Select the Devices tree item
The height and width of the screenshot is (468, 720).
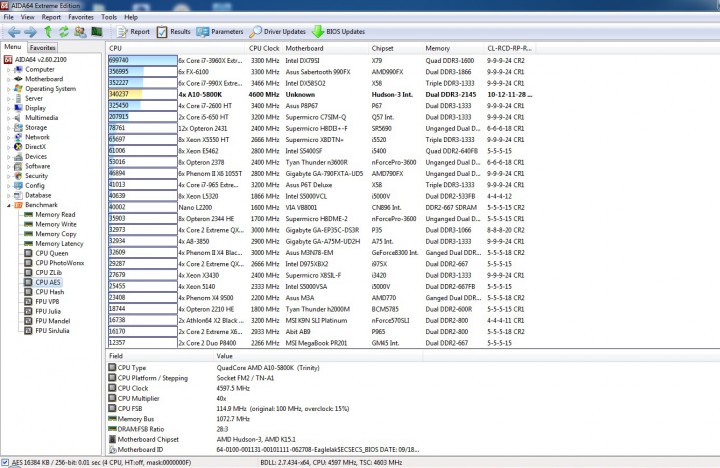click(30, 157)
